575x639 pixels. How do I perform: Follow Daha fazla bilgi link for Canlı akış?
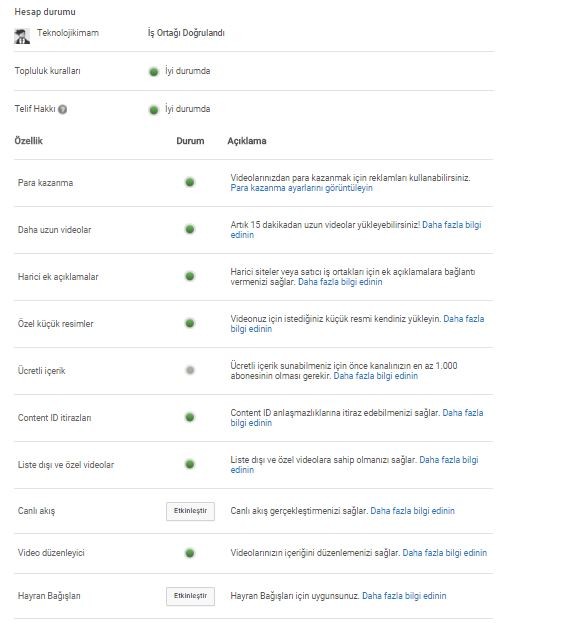point(412,511)
